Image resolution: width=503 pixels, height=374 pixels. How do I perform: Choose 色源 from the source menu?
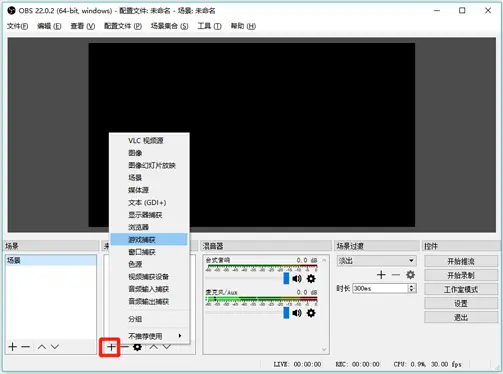point(149,264)
